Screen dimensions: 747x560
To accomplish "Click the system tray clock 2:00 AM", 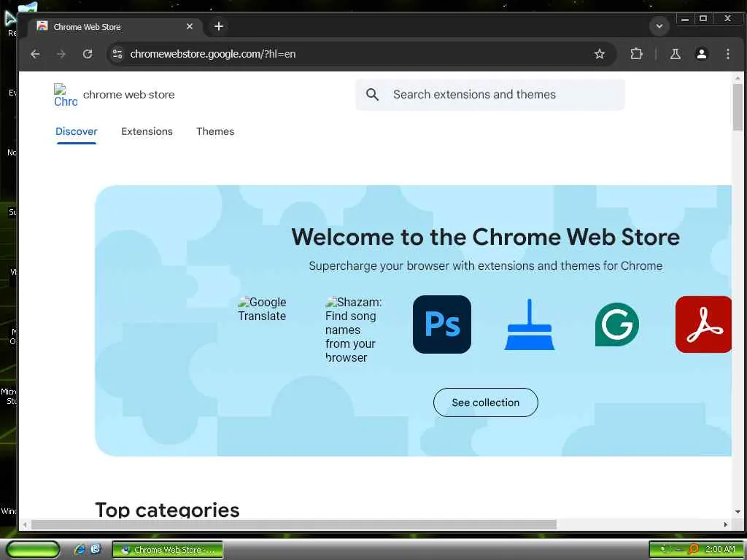I will tap(720, 549).
